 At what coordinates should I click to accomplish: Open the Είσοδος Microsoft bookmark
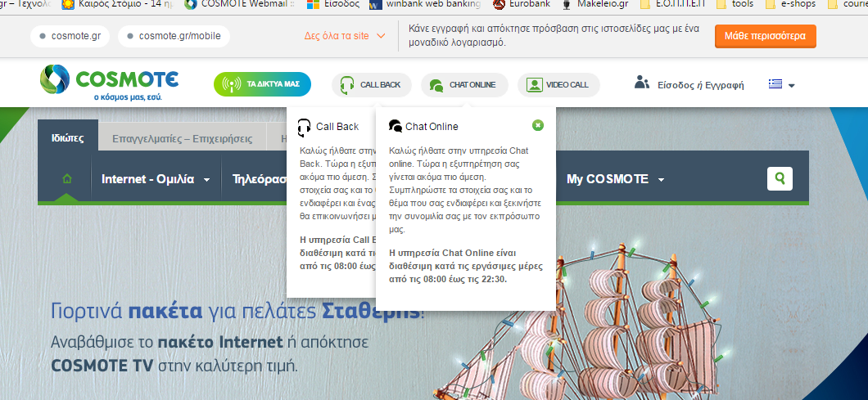click(x=332, y=4)
